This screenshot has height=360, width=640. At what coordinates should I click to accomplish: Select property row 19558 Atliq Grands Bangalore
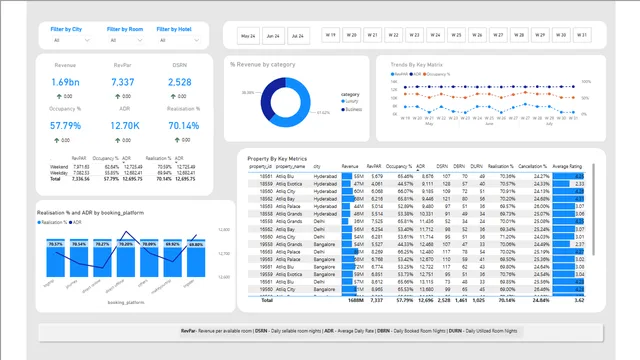point(416,244)
